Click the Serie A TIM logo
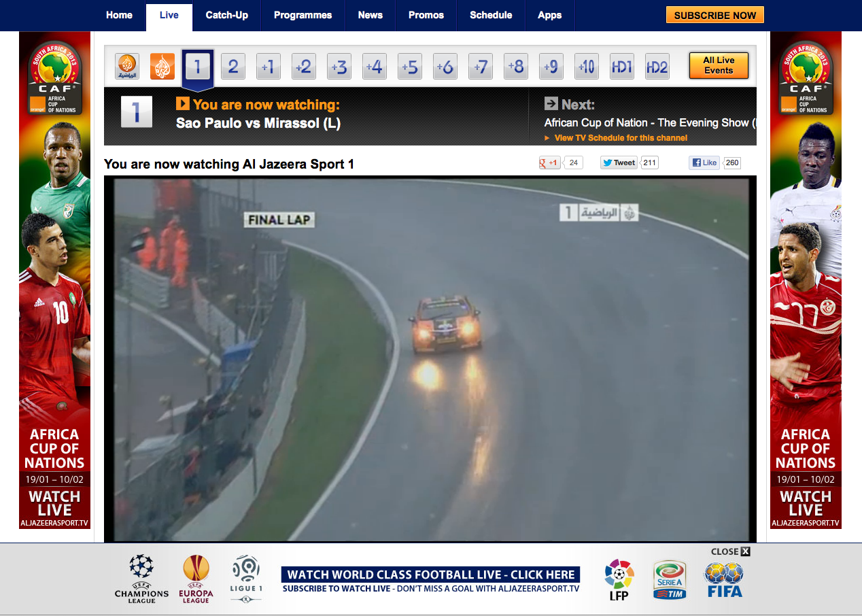 pyautogui.click(x=670, y=580)
